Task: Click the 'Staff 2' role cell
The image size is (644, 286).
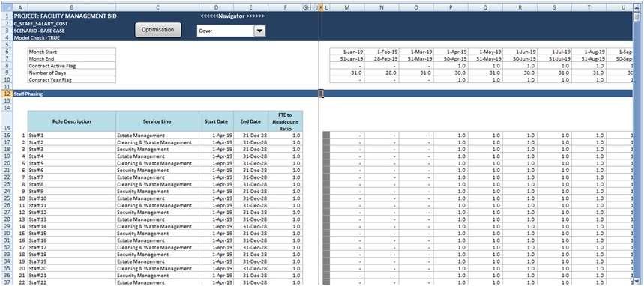Action: tap(72, 142)
